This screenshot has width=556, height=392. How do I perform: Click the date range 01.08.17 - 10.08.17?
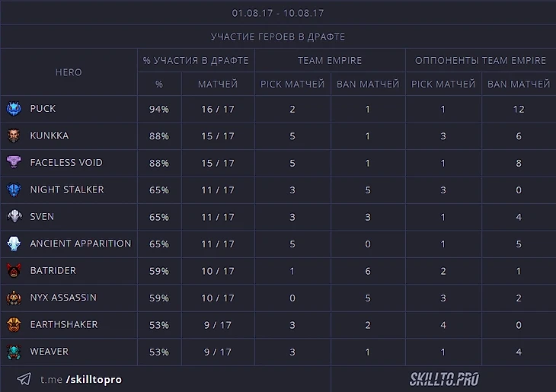point(278,13)
